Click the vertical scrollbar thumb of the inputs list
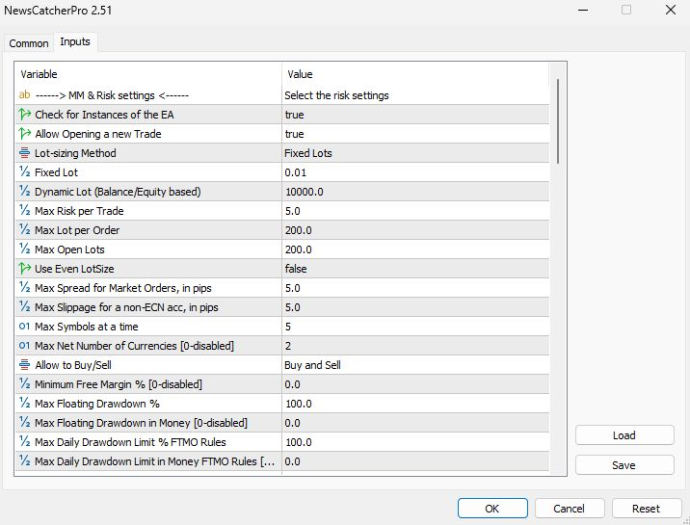Viewport: 690px width, 525px height. point(558,121)
